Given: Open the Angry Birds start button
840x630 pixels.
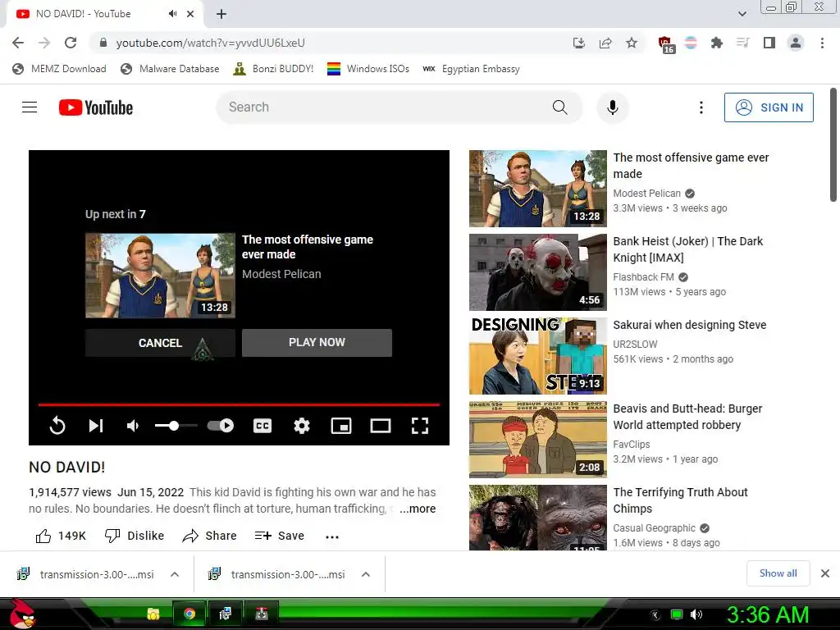Looking at the screenshot, I should click(x=21, y=614).
